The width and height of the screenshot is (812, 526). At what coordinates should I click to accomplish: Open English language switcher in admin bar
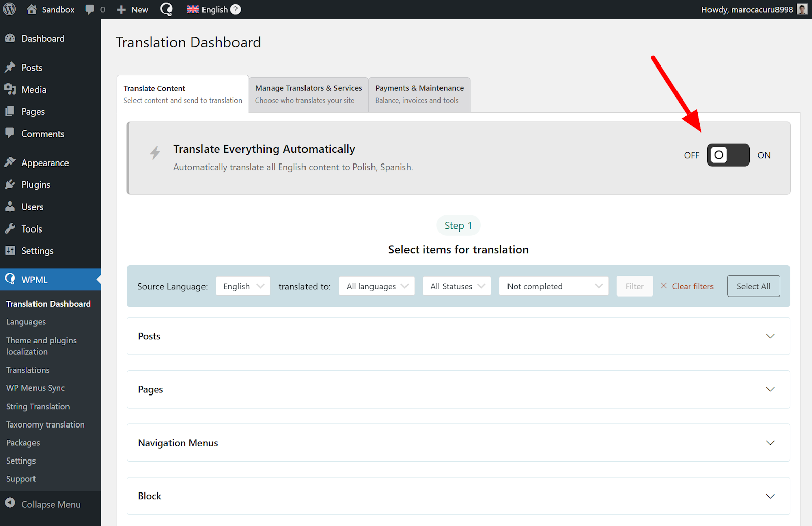pyautogui.click(x=215, y=10)
